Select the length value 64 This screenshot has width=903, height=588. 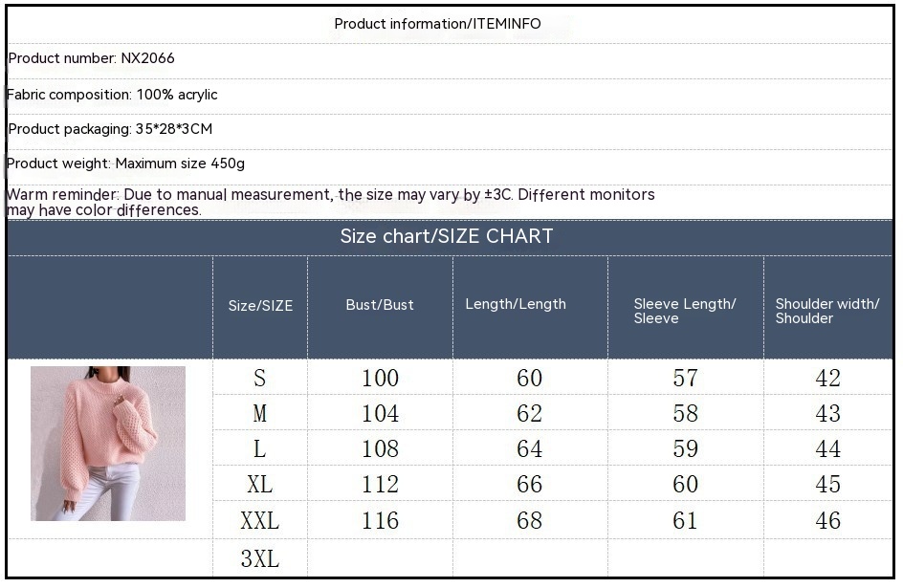tap(529, 449)
